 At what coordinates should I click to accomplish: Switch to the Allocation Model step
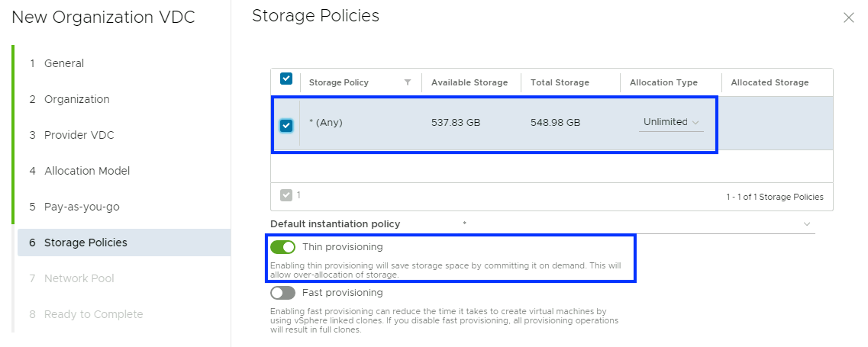pos(86,171)
